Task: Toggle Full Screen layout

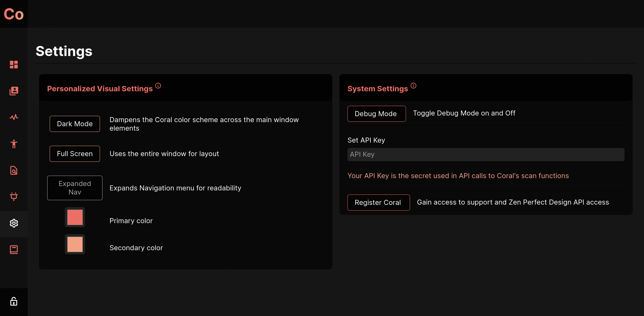Action: [75, 154]
